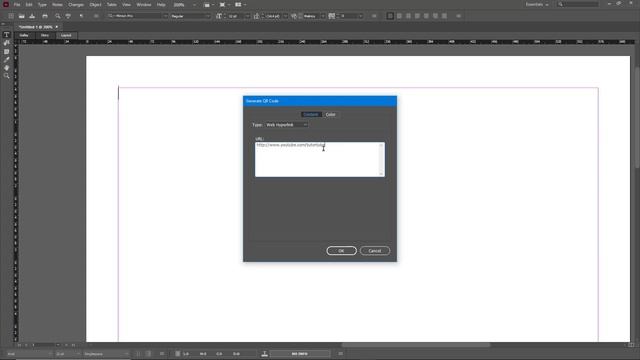Select the Hand tool in the toolbox

point(7,68)
